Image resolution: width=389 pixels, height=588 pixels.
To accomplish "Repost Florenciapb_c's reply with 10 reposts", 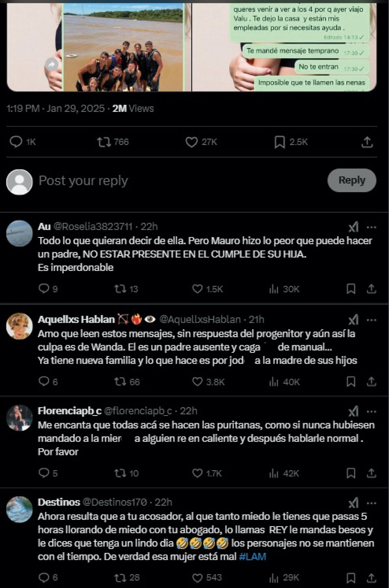I will pyautogui.click(x=120, y=473).
